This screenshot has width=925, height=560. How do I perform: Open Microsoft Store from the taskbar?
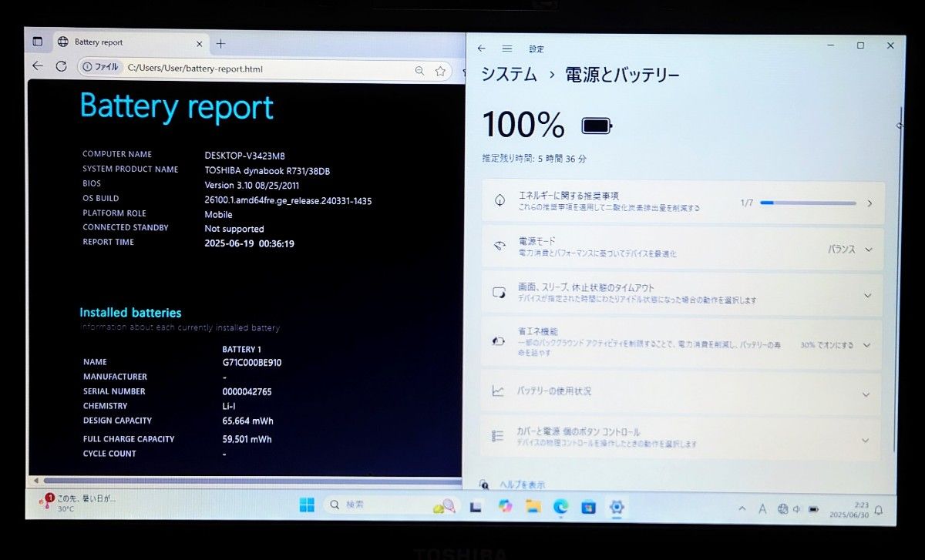tap(588, 508)
